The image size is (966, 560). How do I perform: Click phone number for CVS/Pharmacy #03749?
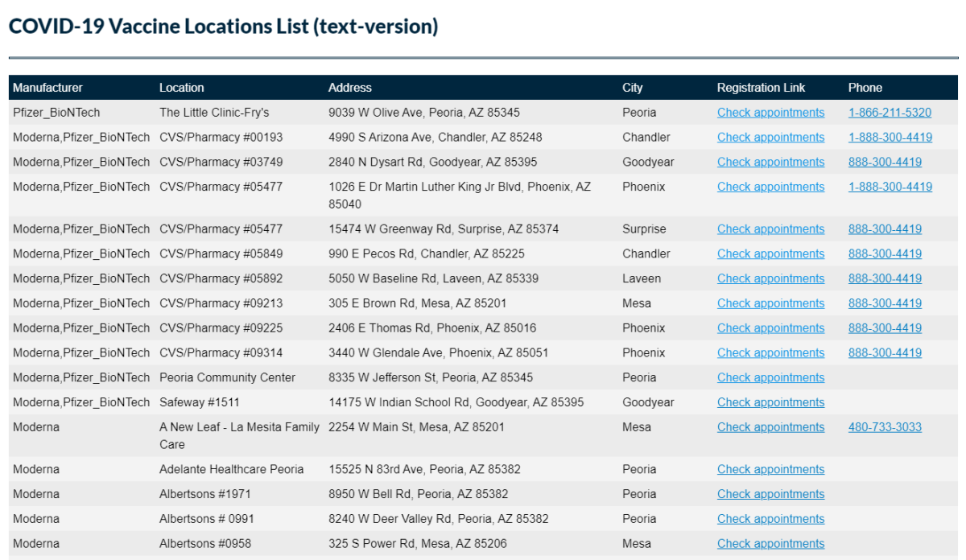pyautogui.click(x=885, y=163)
